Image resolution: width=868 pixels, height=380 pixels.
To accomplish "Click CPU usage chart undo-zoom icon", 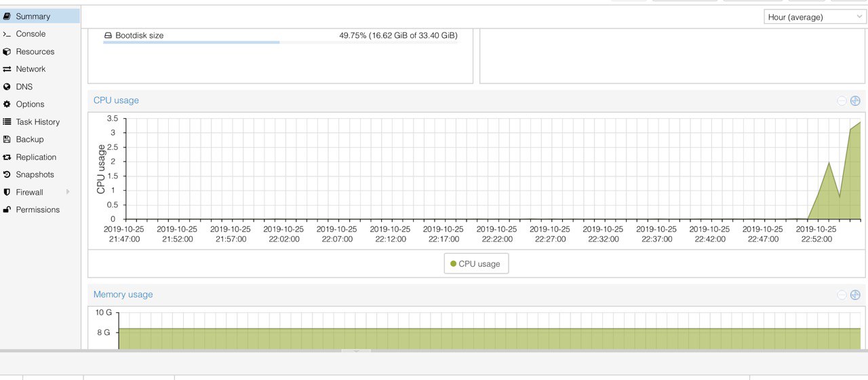I will pyautogui.click(x=842, y=100).
